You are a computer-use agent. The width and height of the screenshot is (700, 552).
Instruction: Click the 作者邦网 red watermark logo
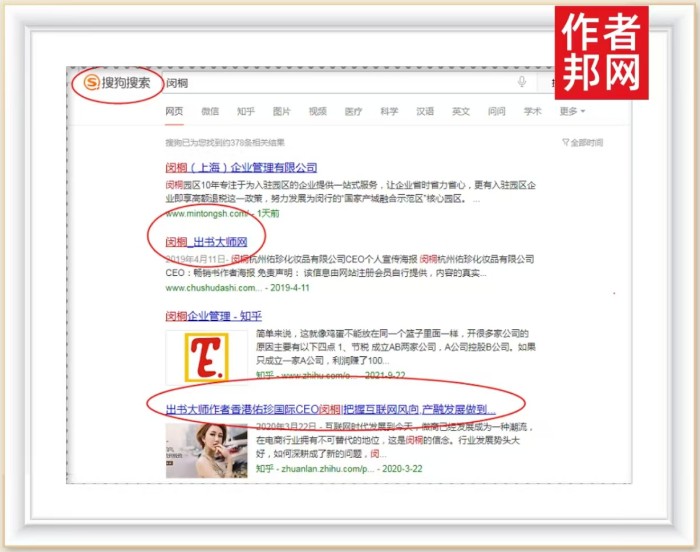coord(602,53)
